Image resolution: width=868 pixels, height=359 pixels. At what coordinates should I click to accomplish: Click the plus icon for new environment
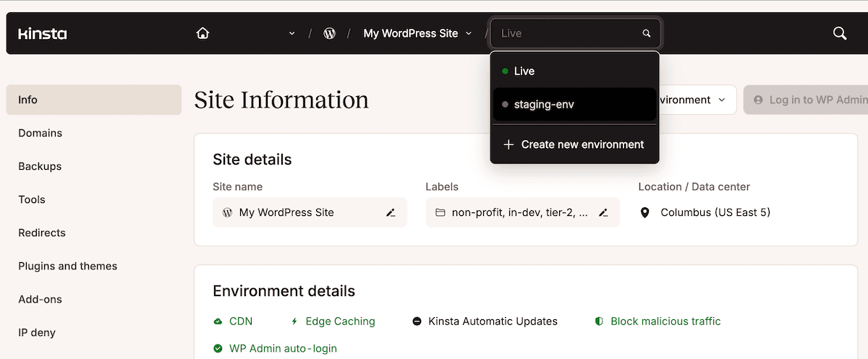pyautogui.click(x=508, y=144)
